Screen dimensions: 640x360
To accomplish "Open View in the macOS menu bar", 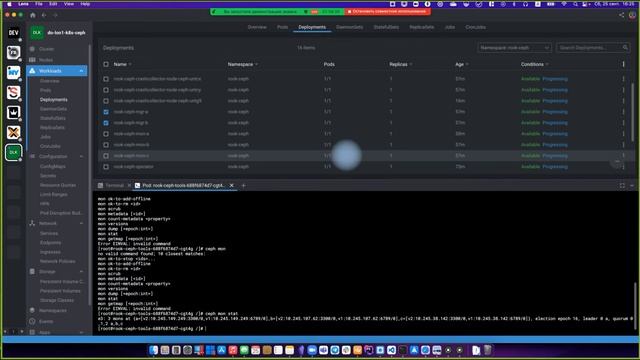I will [69, 4].
